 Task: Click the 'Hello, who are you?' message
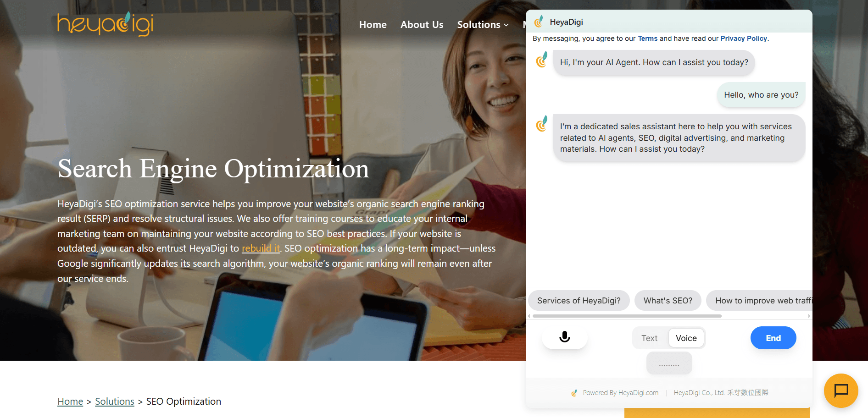(761, 95)
